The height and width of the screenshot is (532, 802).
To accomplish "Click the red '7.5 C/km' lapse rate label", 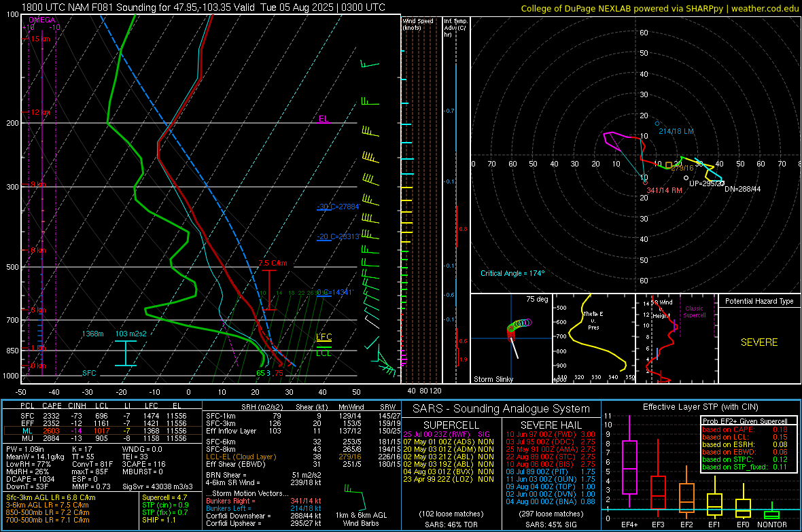I will (273, 263).
